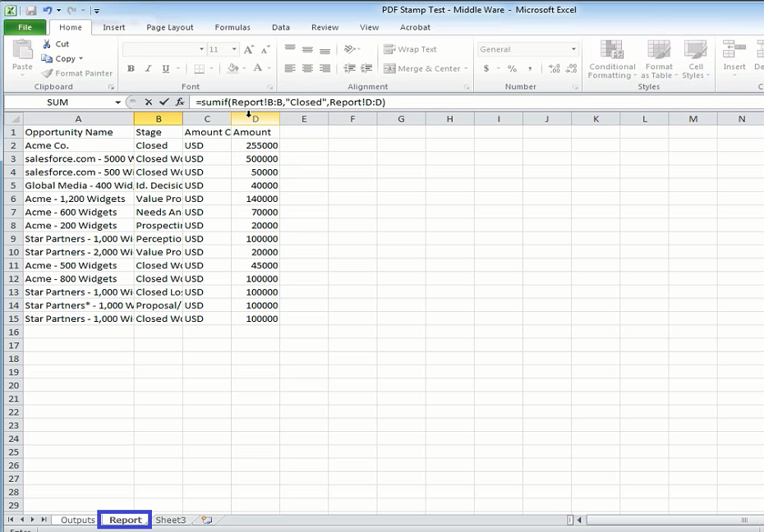764x532 pixels.
Task: Open the font name dropdown
Action: (x=201, y=49)
